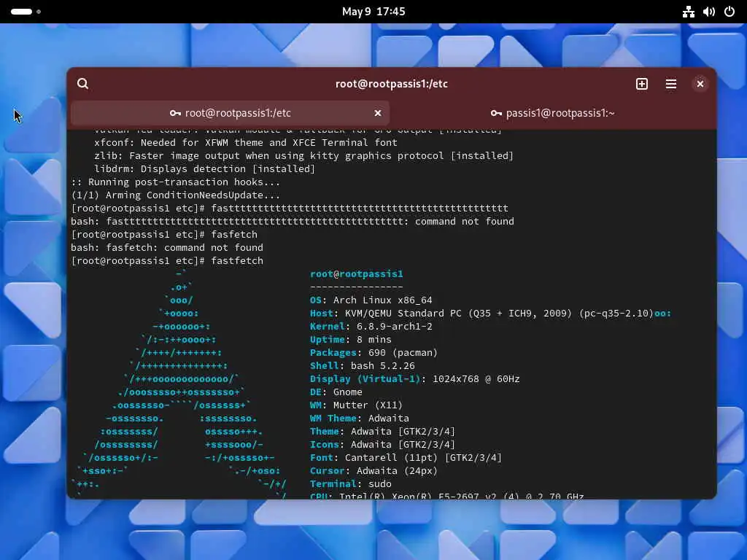Click the 'Kernel: 6.8.9-arch1-2' line
The width and height of the screenshot is (747, 560).
point(371,327)
